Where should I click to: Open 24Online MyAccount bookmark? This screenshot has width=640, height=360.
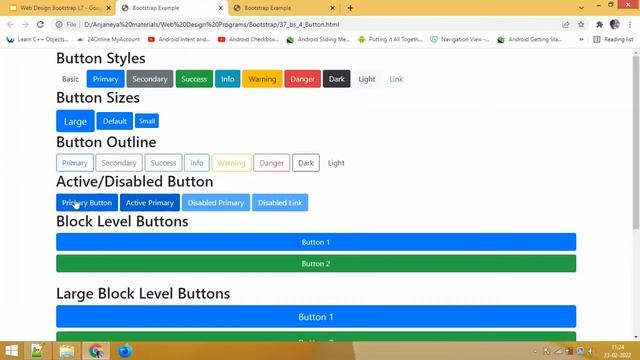(x=108, y=39)
